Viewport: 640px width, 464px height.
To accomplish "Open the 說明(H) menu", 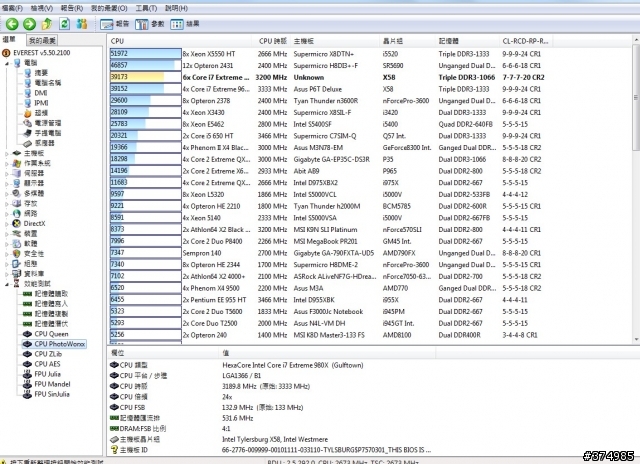I will pyautogui.click(x=176, y=8).
